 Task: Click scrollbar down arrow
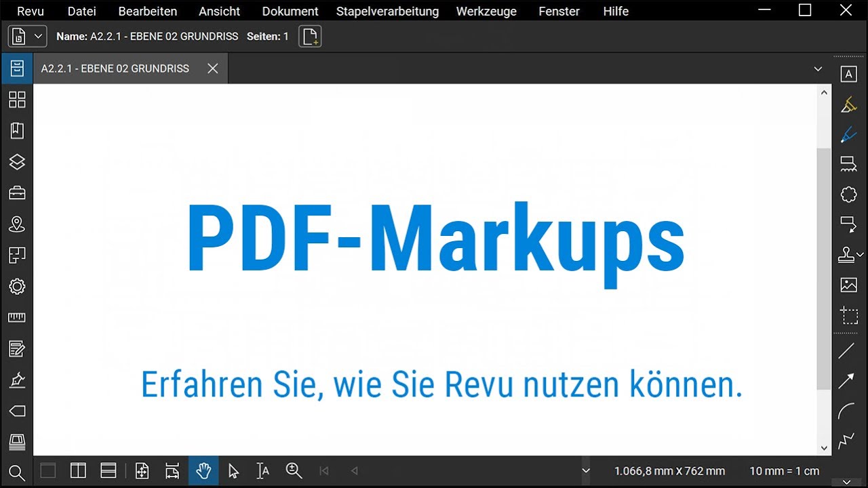(x=825, y=447)
